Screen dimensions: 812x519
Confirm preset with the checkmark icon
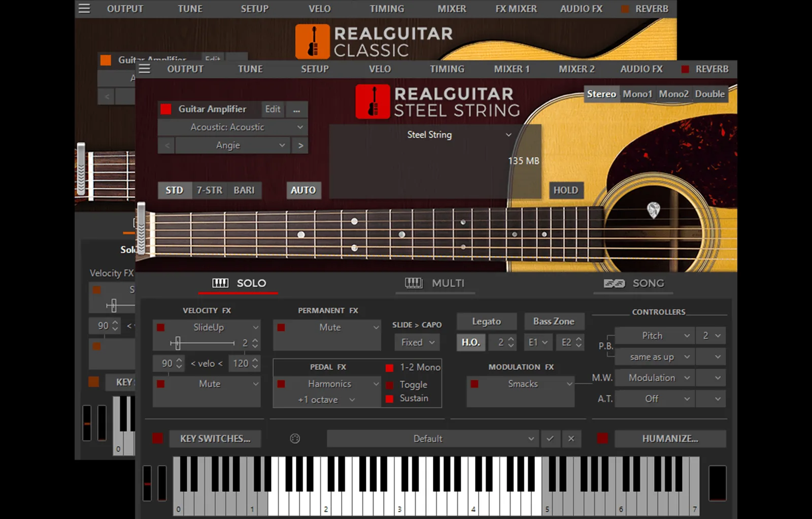coord(550,438)
